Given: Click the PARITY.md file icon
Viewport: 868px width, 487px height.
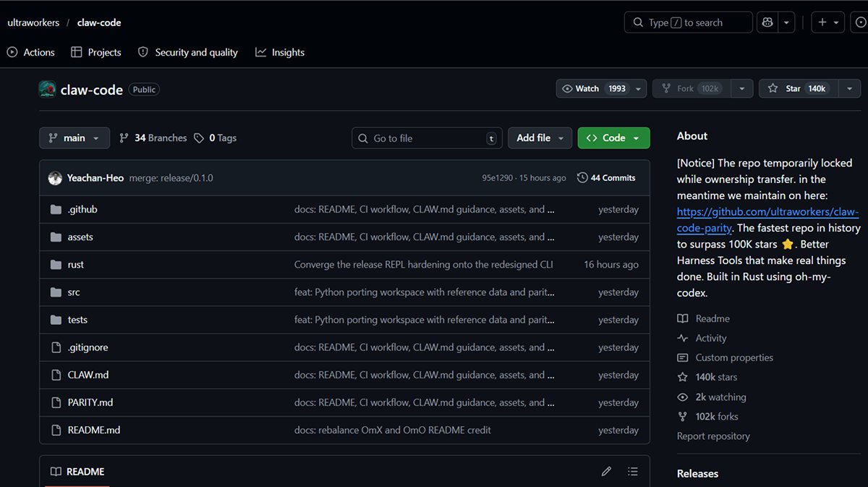Looking at the screenshot, I should (56, 402).
